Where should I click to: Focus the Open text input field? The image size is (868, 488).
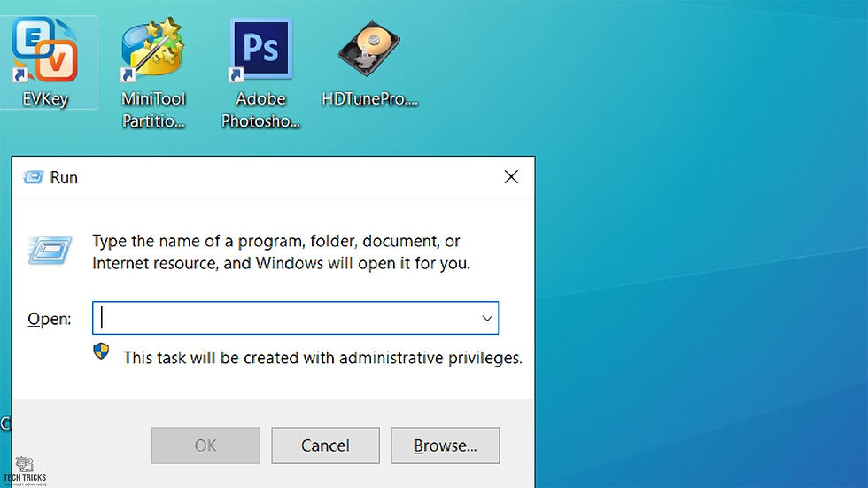click(x=295, y=318)
